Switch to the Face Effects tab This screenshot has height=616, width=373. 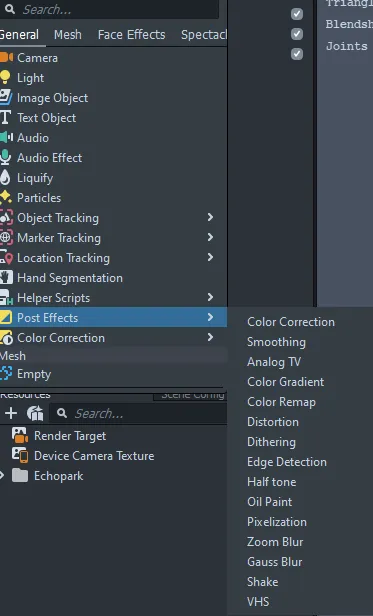(131, 35)
